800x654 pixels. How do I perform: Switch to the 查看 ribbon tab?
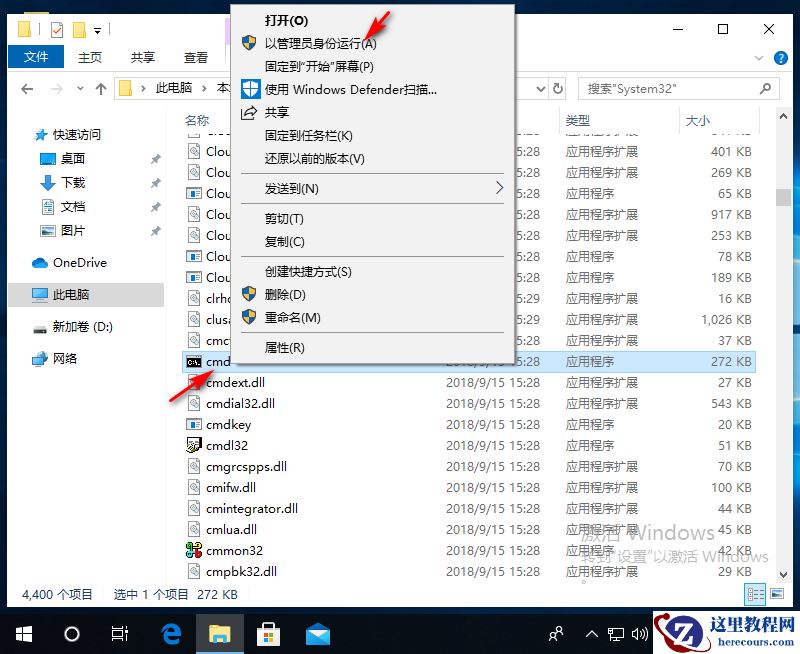(x=197, y=57)
